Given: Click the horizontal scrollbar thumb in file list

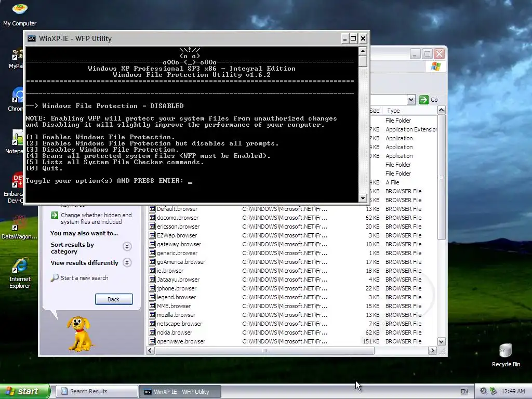Looking at the screenshot, I should [264, 351].
